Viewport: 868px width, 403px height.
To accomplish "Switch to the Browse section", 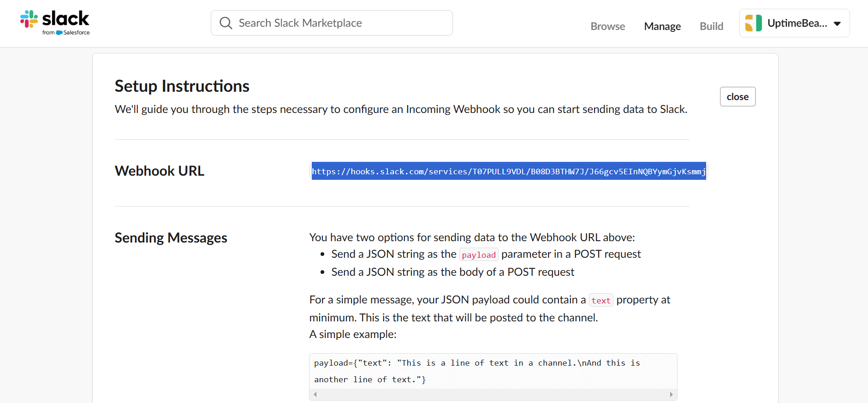I will [607, 26].
